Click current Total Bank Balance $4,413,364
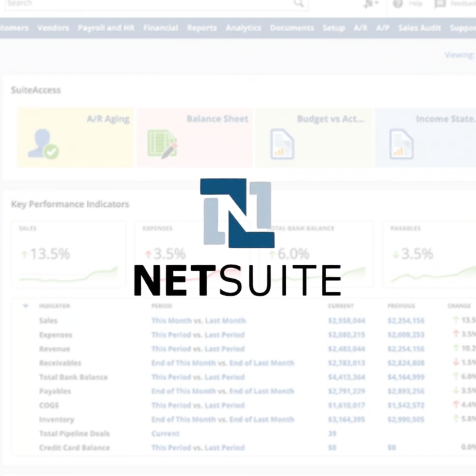The image size is (476, 476). pos(347,377)
